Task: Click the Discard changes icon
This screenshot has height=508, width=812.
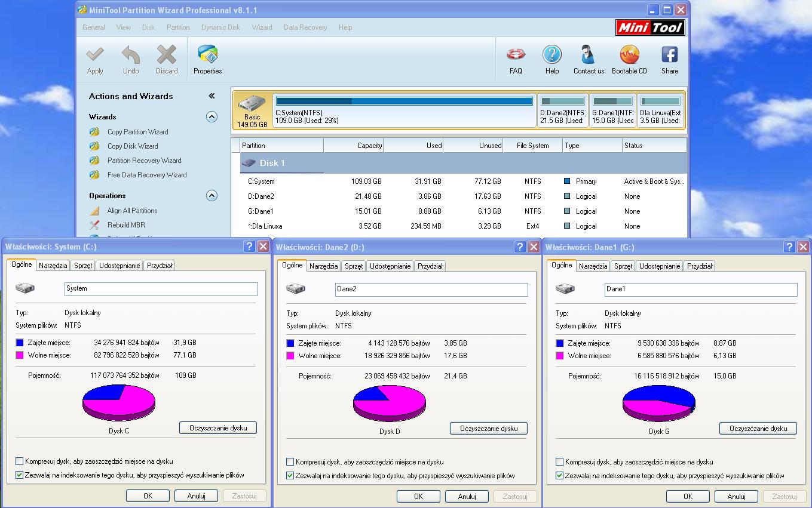Action: [167, 58]
